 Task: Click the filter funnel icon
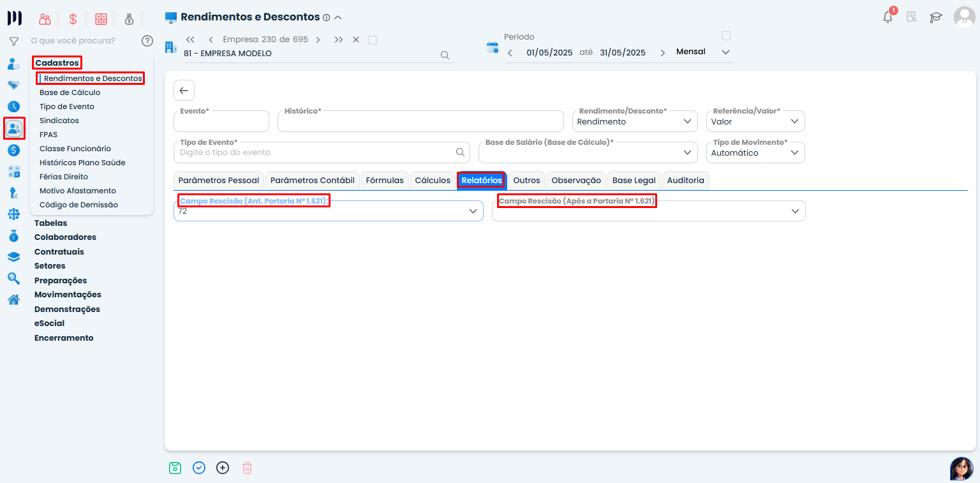coord(13,41)
